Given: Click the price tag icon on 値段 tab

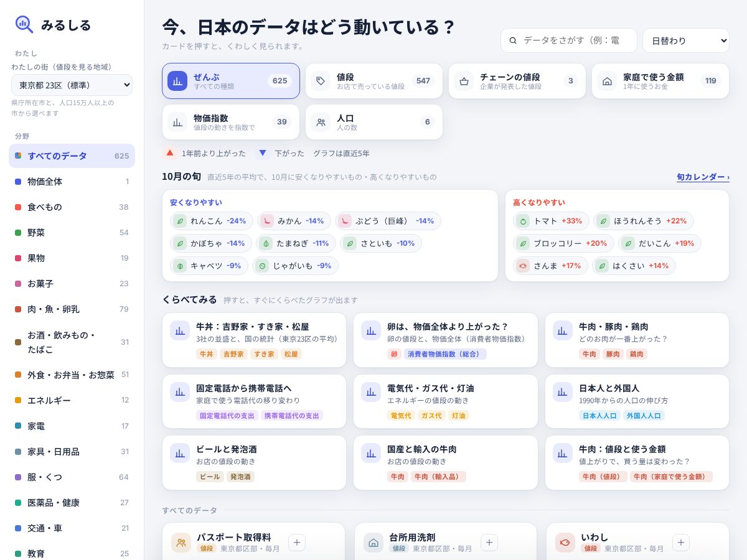Looking at the screenshot, I should pyautogui.click(x=321, y=81).
